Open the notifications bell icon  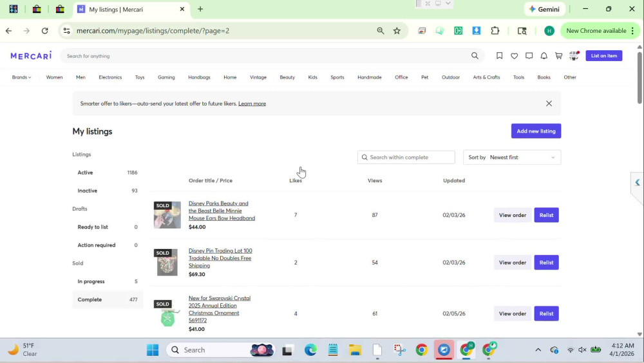click(544, 56)
